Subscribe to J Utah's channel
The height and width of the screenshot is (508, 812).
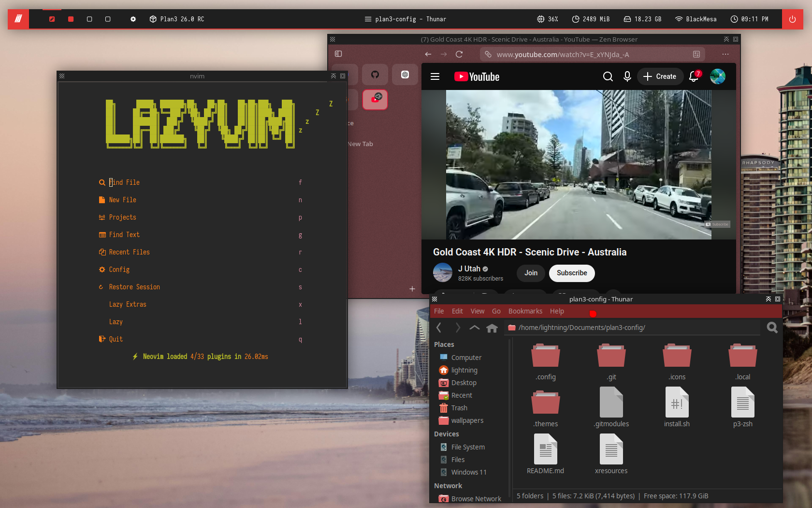[571, 273]
